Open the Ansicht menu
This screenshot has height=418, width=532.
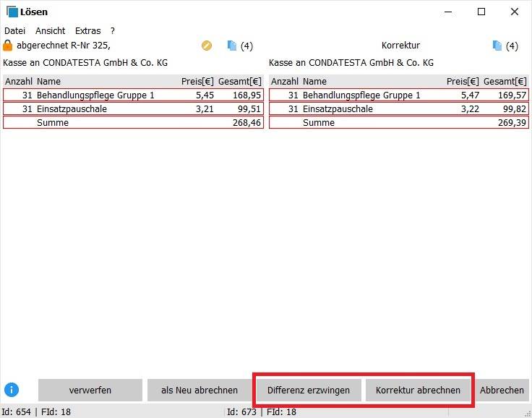(x=50, y=31)
